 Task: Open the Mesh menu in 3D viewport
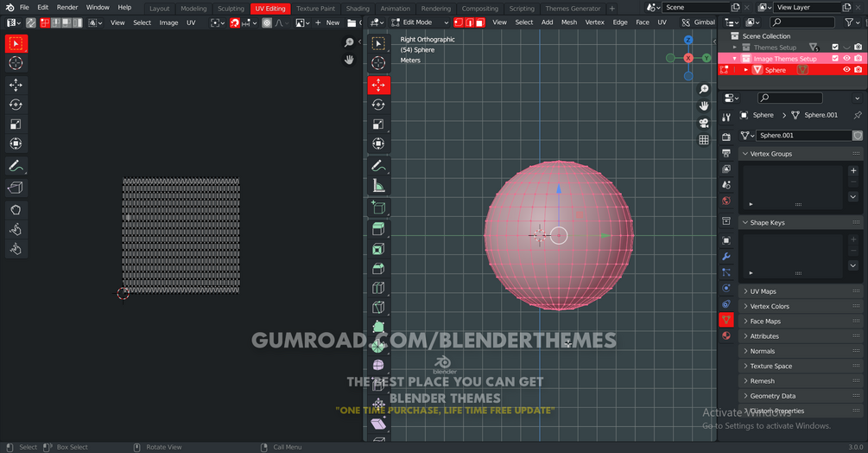[569, 22]
